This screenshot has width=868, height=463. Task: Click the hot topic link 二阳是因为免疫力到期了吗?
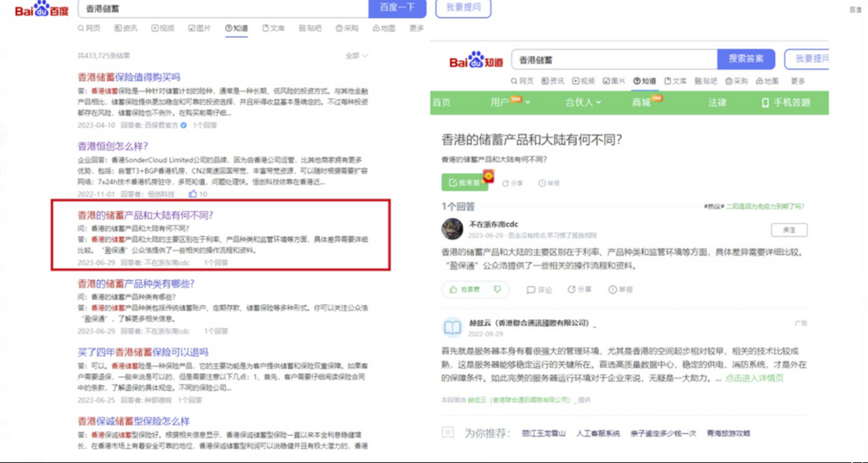pyautogui.click(x=765, y=206)
